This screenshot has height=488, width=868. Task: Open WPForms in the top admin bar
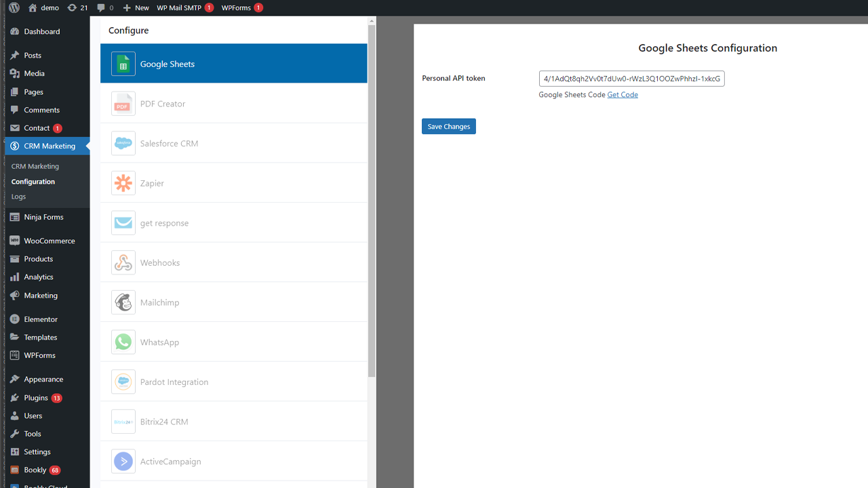coord(242,7)
